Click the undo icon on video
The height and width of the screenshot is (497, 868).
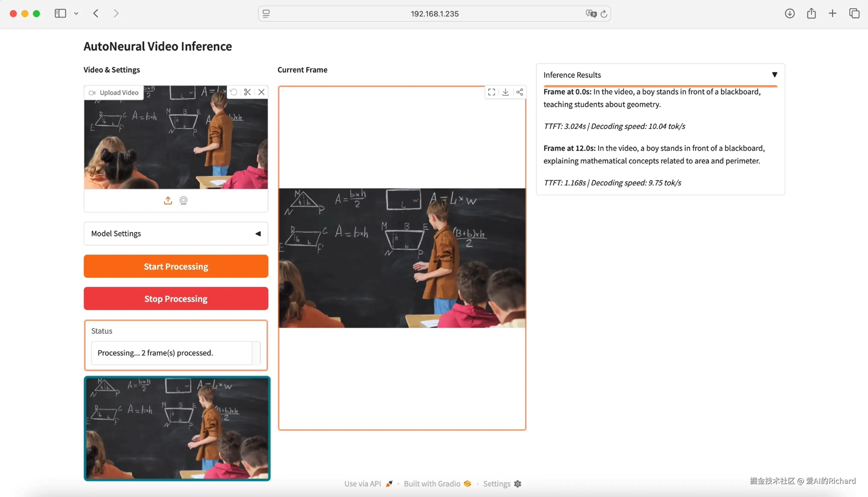pos(234,92)
